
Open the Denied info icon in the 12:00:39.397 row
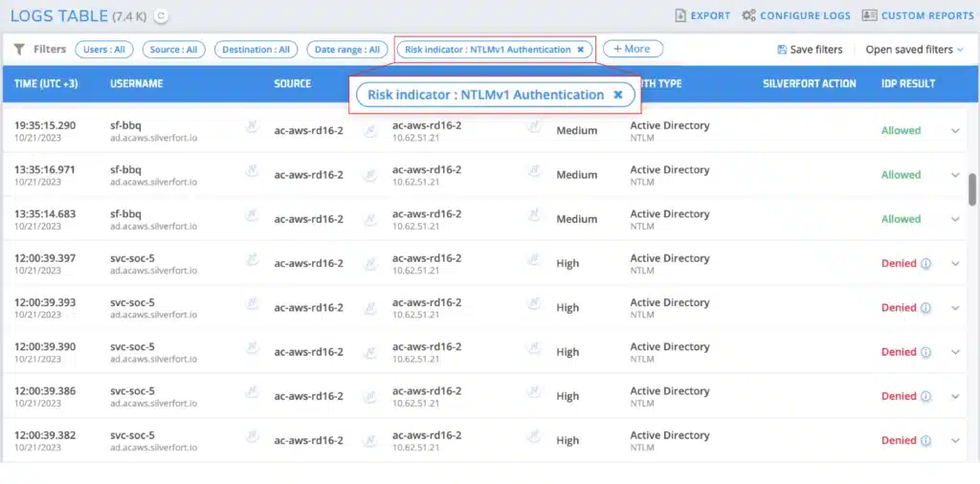click(x=926, y=264)
